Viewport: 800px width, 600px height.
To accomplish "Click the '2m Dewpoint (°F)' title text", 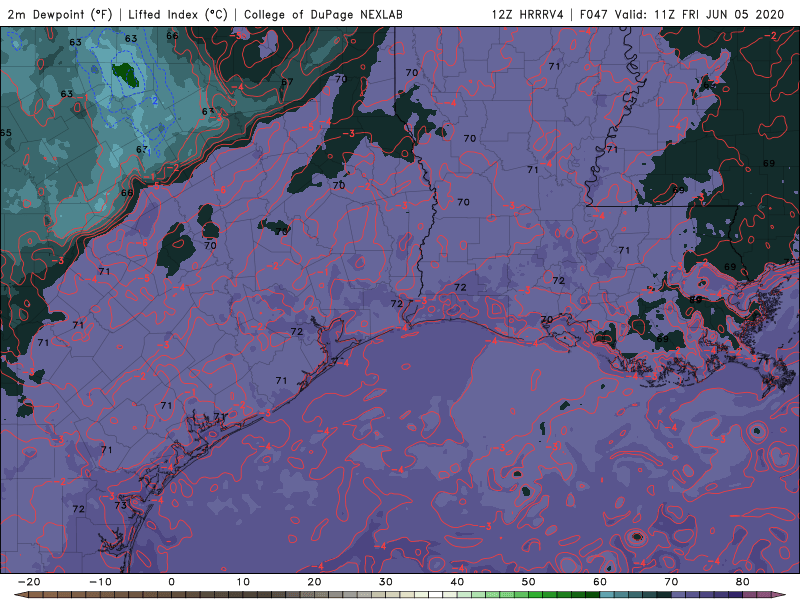I will tap(59, 14).
